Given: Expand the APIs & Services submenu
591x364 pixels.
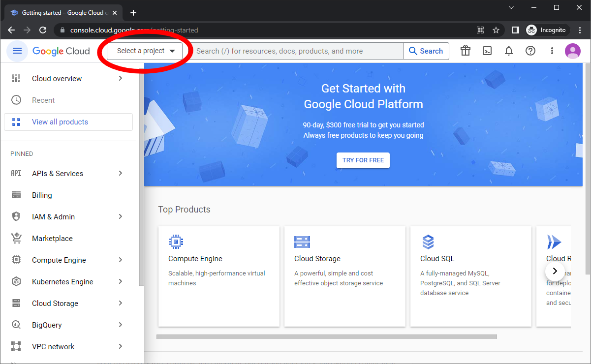Looking at the screenshot, I should click(121, 174).
